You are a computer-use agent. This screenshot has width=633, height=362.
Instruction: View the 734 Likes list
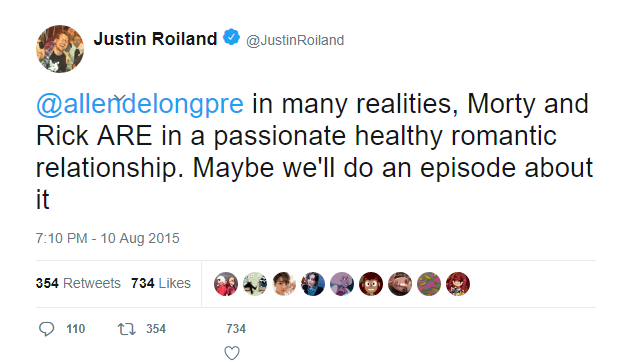click(x=161, y=283)
